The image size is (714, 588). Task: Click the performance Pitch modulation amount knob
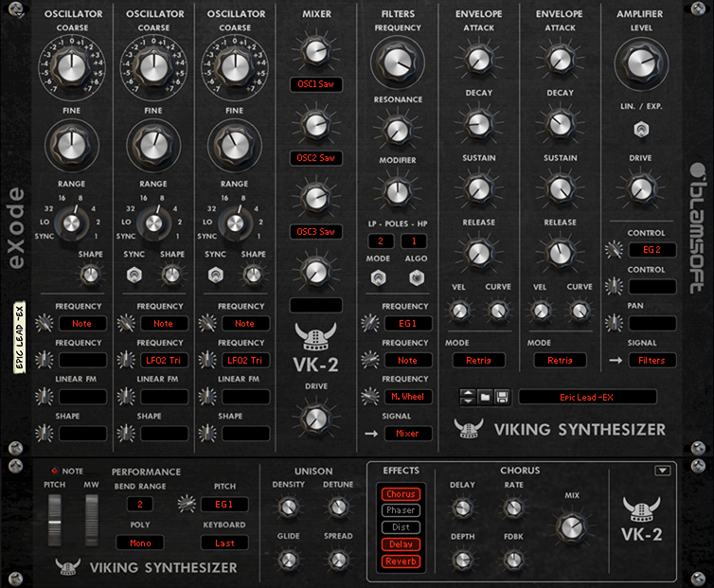pos(187,504)
